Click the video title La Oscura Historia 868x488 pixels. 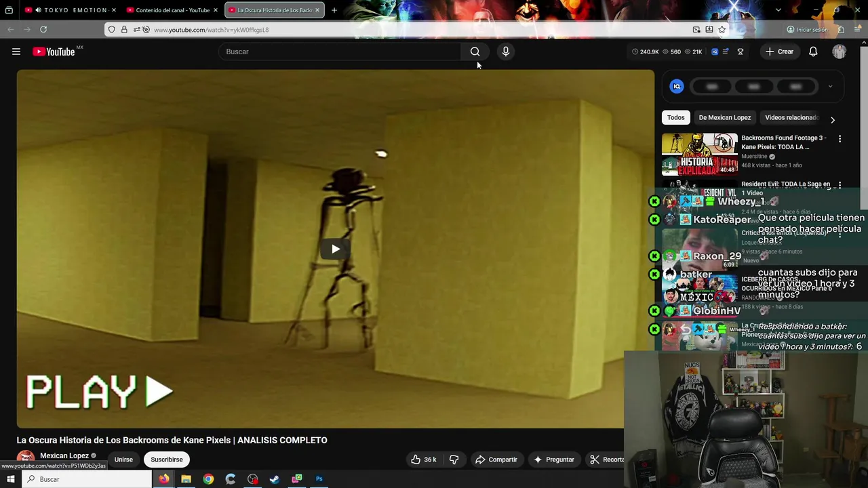tap(172, 440)
